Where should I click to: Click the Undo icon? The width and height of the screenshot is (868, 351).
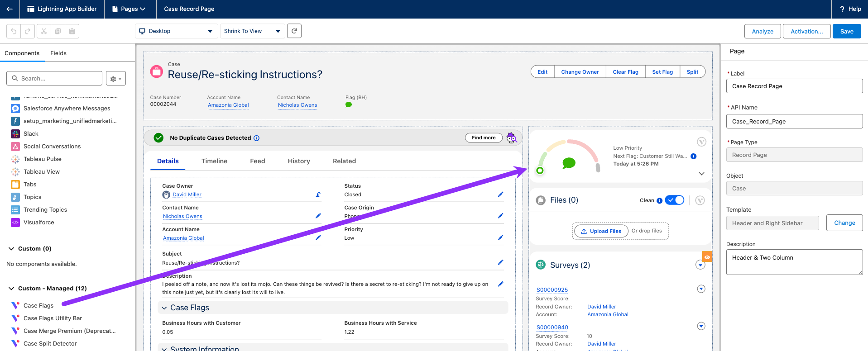(14, 31)
